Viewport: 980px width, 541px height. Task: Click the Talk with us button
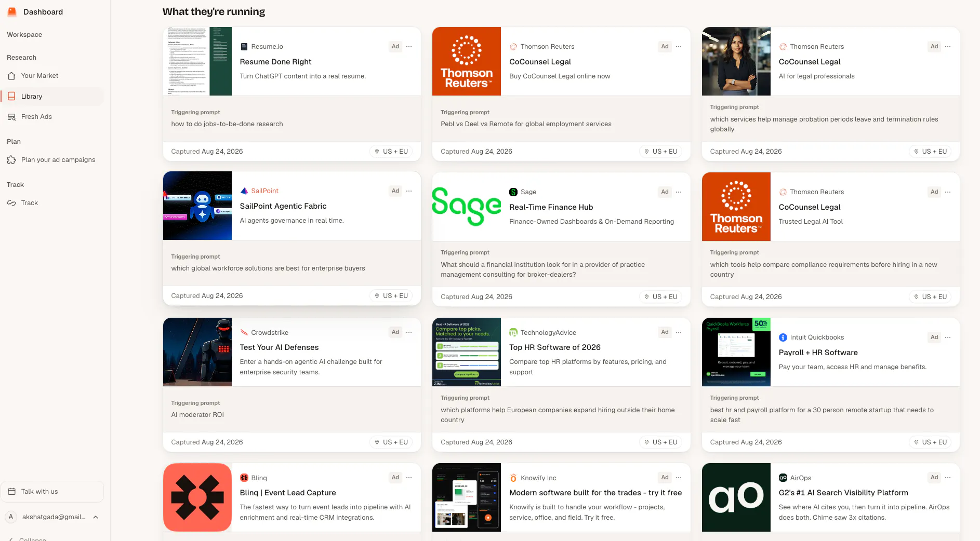(52, 492)
